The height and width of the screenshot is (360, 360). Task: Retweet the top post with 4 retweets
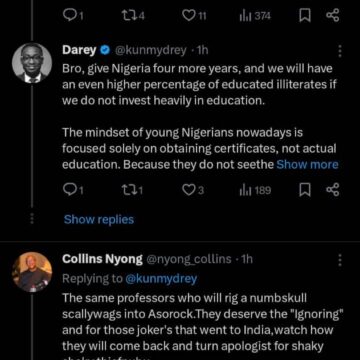click(133, 16)
